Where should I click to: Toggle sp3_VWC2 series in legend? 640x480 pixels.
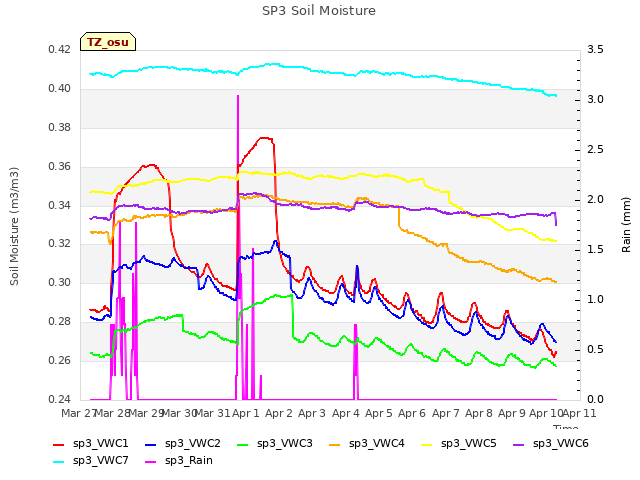coord(182,444)
